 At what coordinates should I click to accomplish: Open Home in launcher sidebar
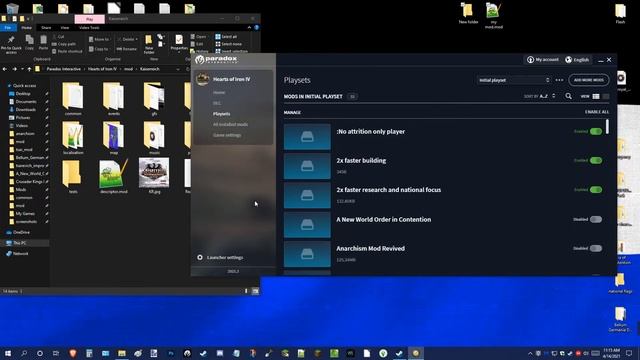[x=219, y=93]
